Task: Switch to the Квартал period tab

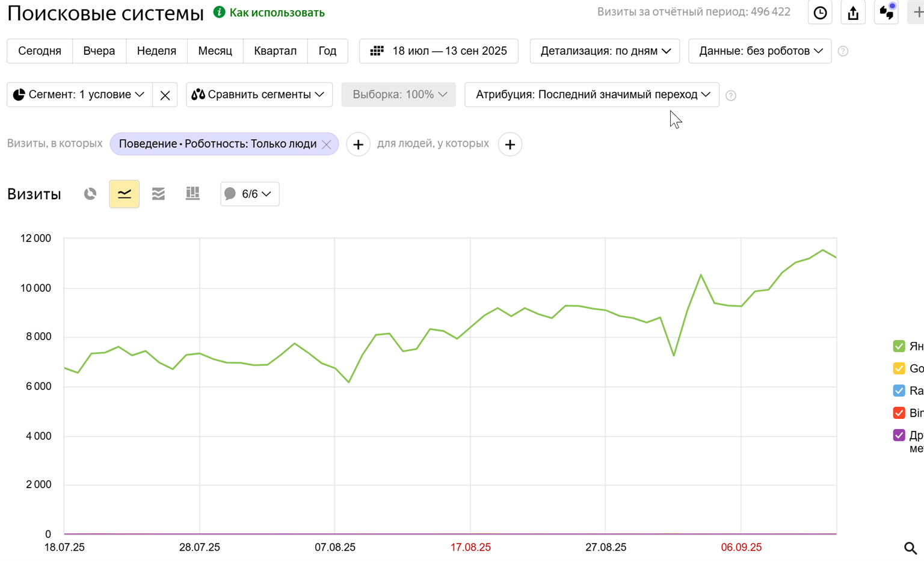Action: [x=275, y=51]
